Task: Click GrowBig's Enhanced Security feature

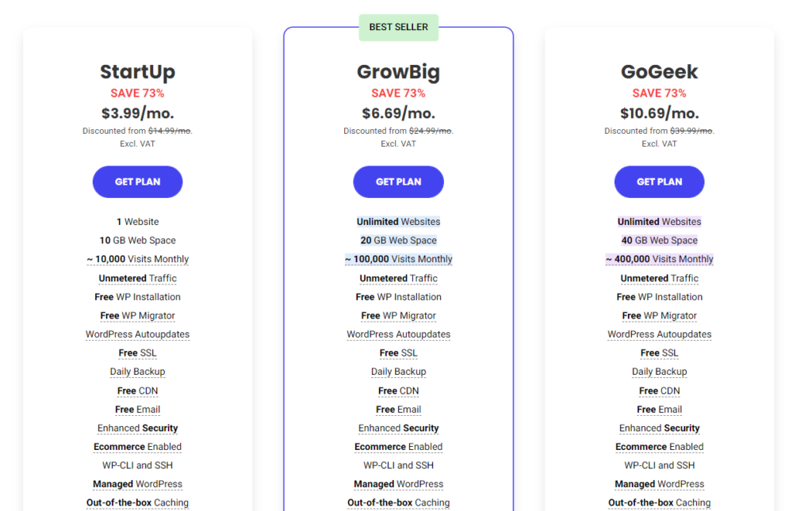Action: (x=398, y=428)
